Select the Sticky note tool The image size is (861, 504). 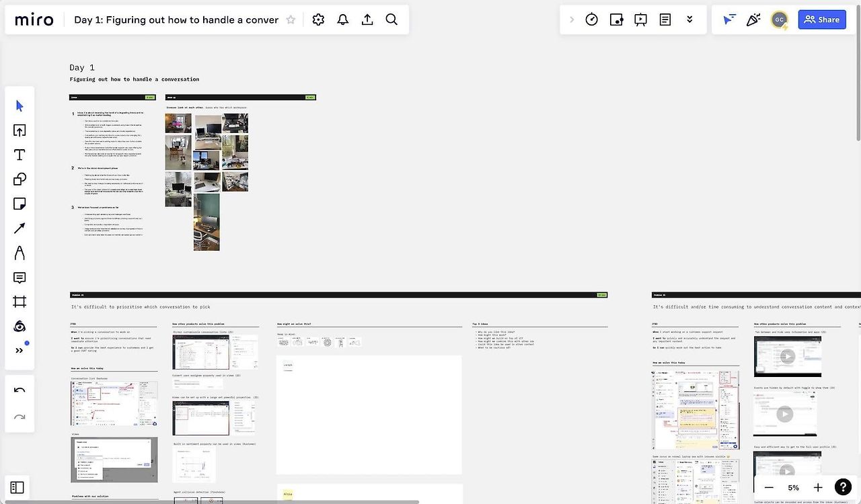tap(20, 204)
